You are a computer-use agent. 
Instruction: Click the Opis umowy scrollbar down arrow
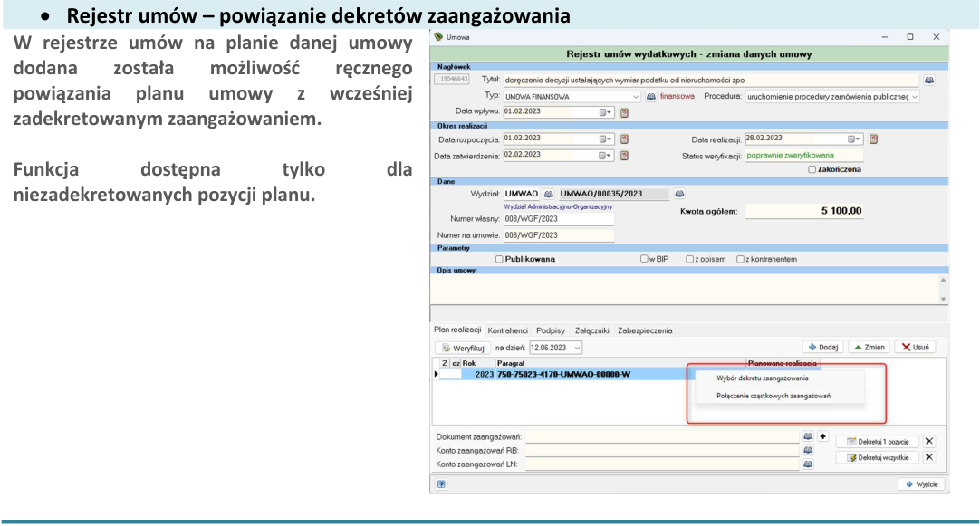click(x=943, y=300)
